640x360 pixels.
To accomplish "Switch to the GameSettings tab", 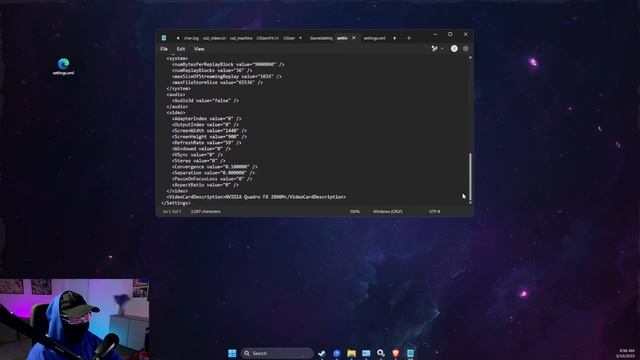I will [x=321, y=38].
